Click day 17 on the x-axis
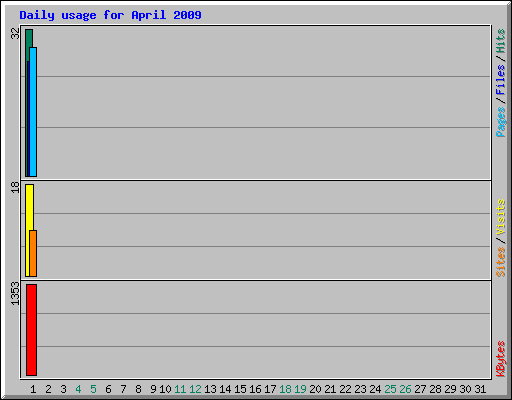Viewport: 512px width, 400px height. tap(270, 389)
